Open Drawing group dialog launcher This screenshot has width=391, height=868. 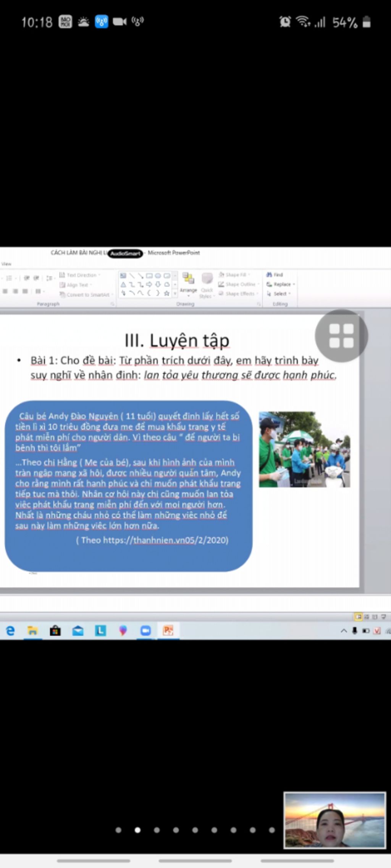click(259, 304)
